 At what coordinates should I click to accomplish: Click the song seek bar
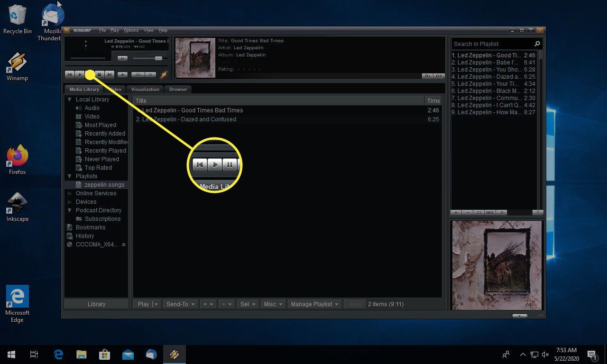pyautogui.click(x=116, y=65)
